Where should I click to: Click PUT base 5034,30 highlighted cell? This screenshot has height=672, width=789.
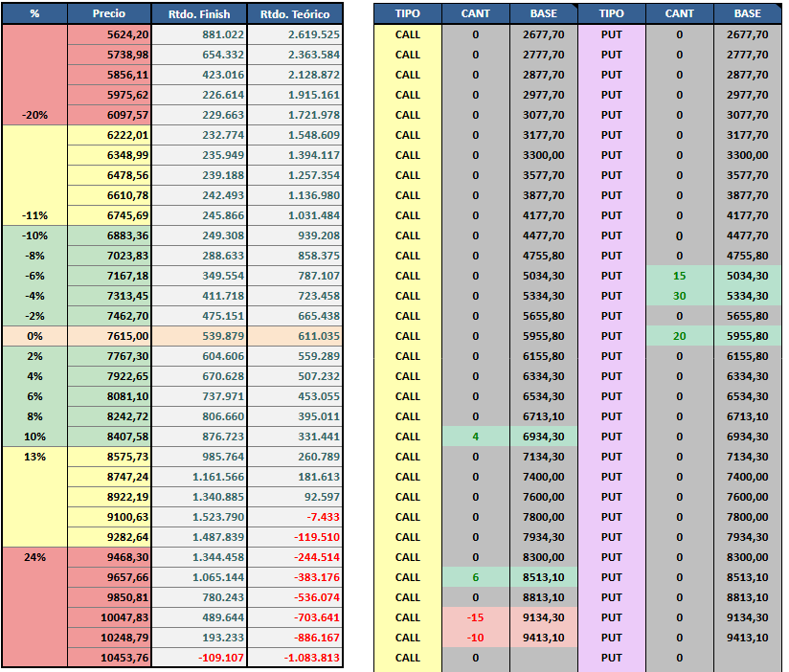[x=747, y=276]
